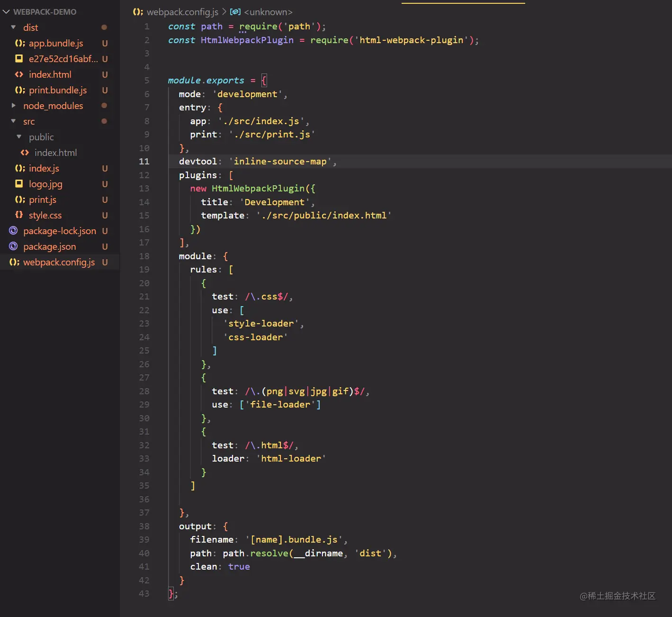Viewport: 672px width, 617px height.
Task: Click webpack.config.js breadcrumb segment
Action: [x=182, y=12]
